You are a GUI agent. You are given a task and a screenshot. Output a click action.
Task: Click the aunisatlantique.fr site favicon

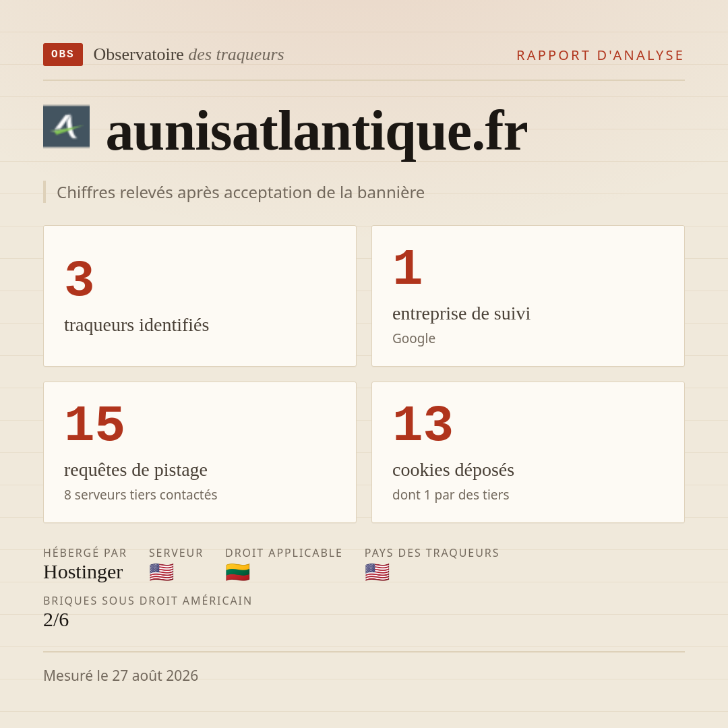pyautogui.click(x=66, y=127)
